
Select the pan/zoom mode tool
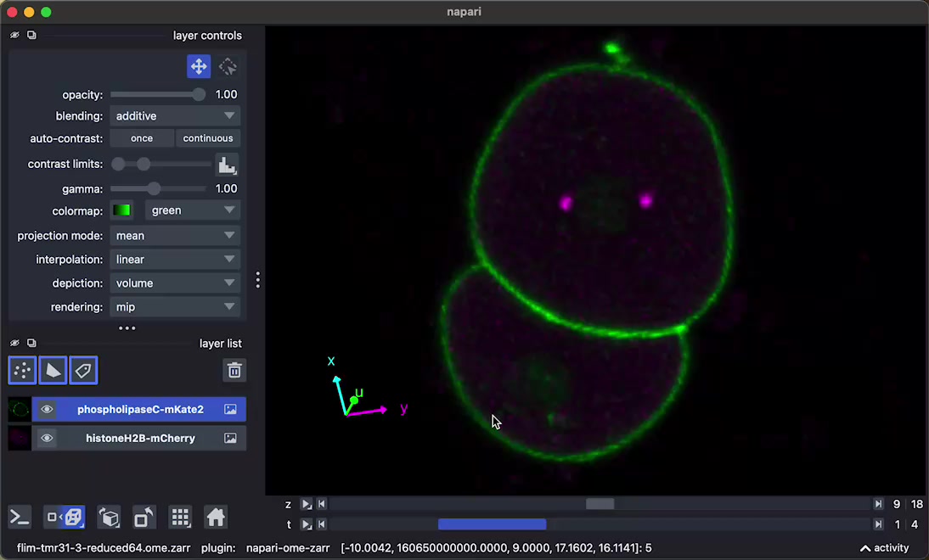(199, 66)
